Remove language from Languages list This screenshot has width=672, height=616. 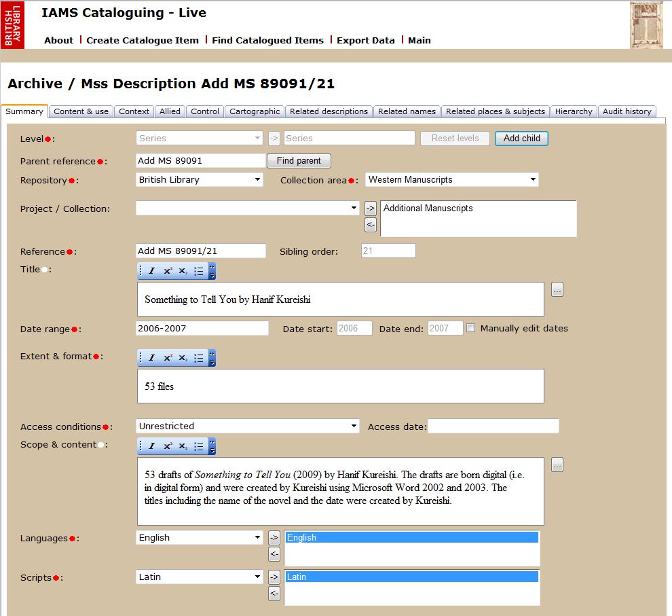[274, 554]
